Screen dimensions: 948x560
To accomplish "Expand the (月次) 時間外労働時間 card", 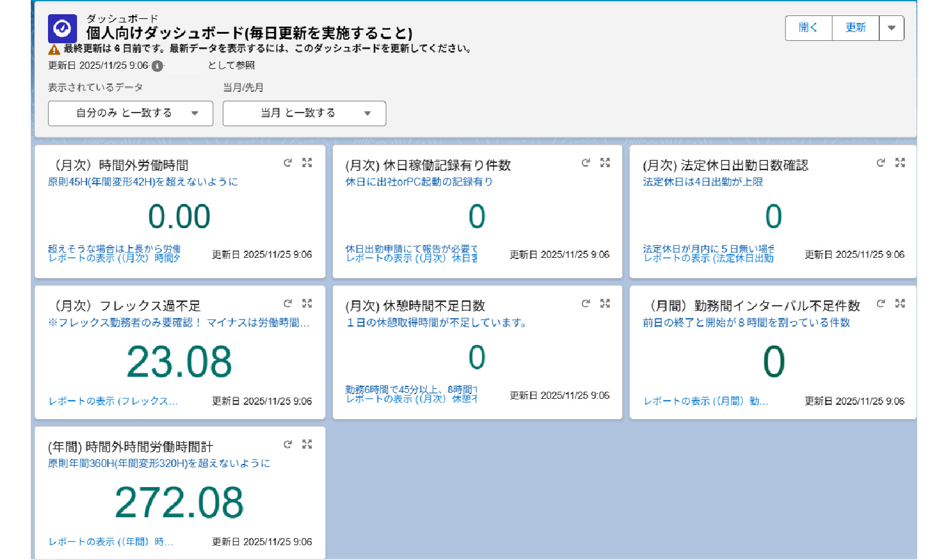I will pos(307,162).
